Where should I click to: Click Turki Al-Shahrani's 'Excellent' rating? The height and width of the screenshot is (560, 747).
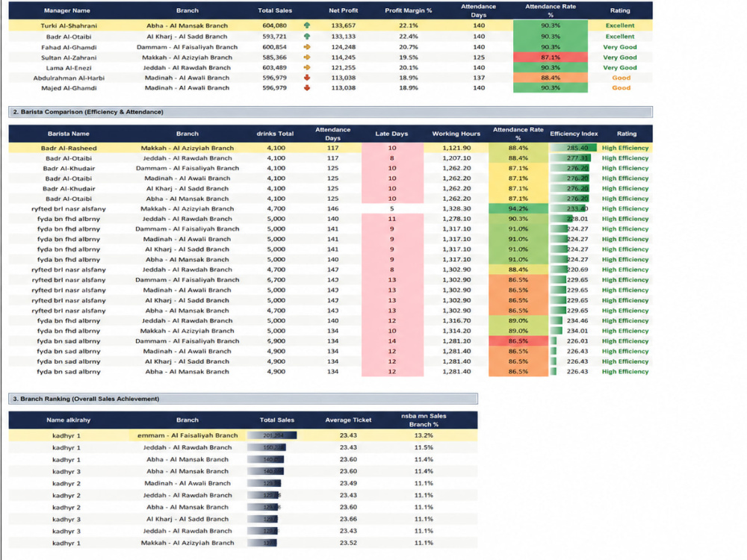(620, 25)
